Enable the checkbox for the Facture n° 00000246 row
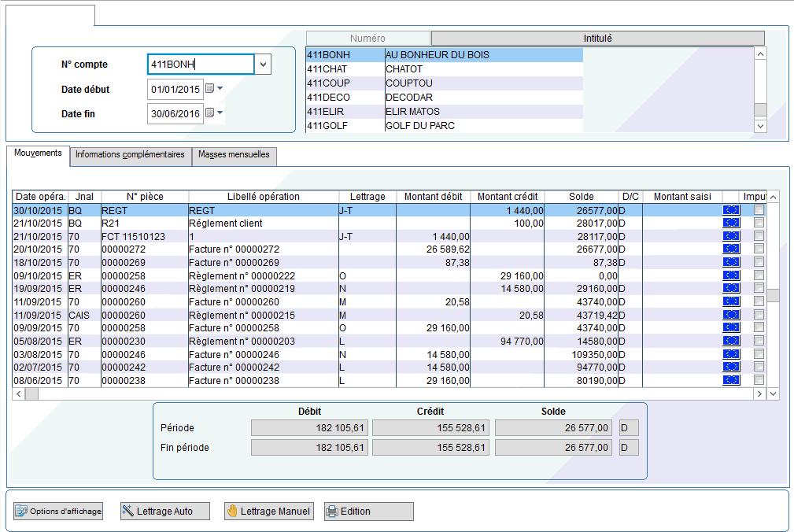This screenshot has height=532, width=794. (759, 355)
